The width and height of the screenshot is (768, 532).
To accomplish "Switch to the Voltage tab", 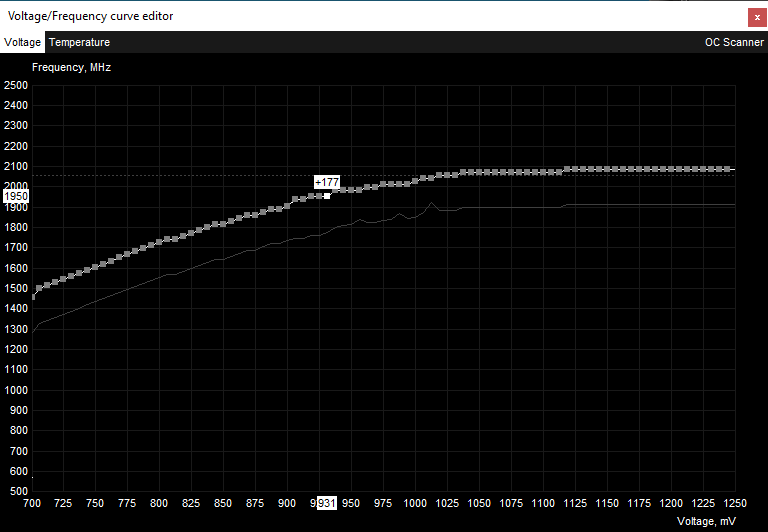I will (22, 42).
